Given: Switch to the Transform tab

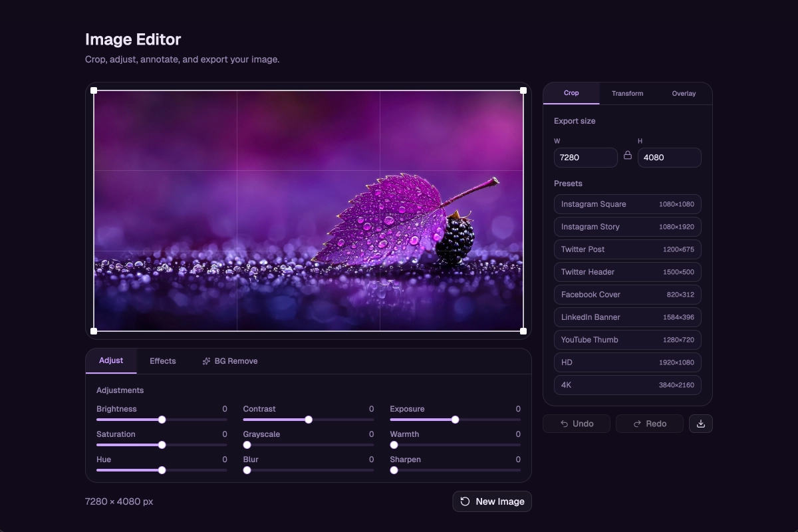Looking at the screenshot, I should (627, 93).
